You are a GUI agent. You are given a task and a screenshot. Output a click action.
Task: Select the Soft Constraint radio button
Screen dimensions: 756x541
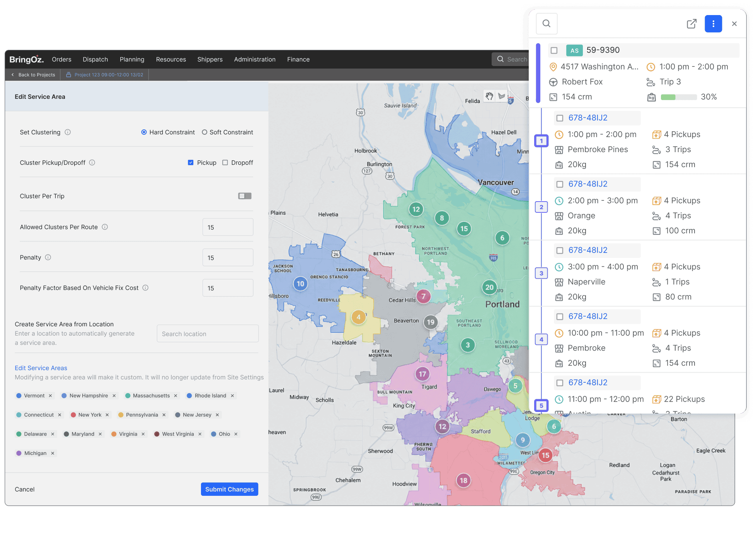[x=204, y=132]
